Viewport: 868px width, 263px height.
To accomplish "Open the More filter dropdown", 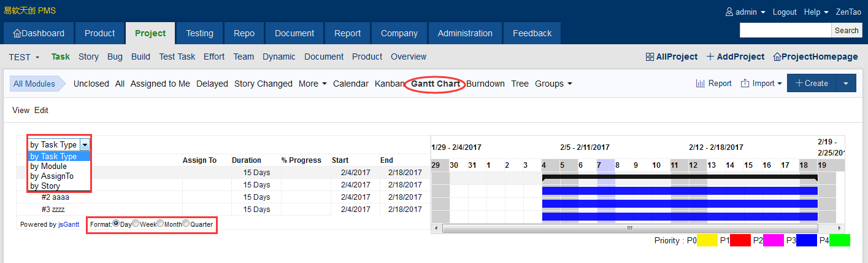I will point(312,84).
